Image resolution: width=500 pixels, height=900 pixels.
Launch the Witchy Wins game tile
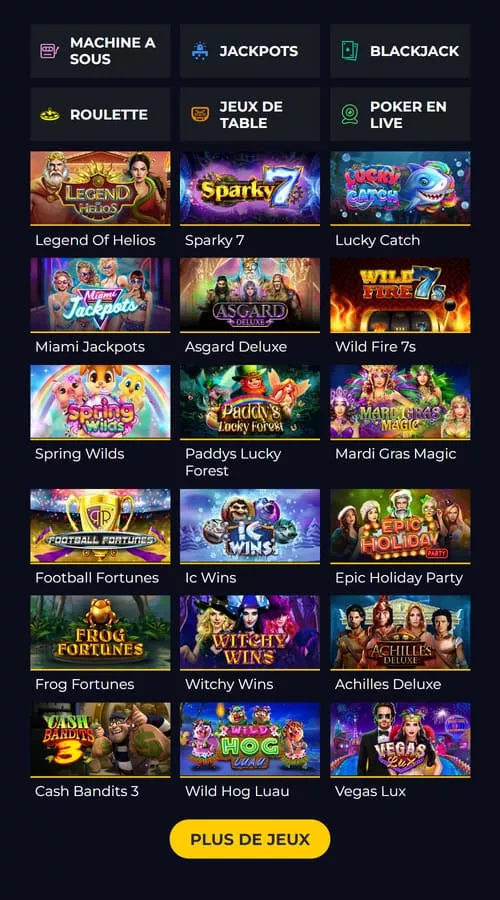pos(250,633)
